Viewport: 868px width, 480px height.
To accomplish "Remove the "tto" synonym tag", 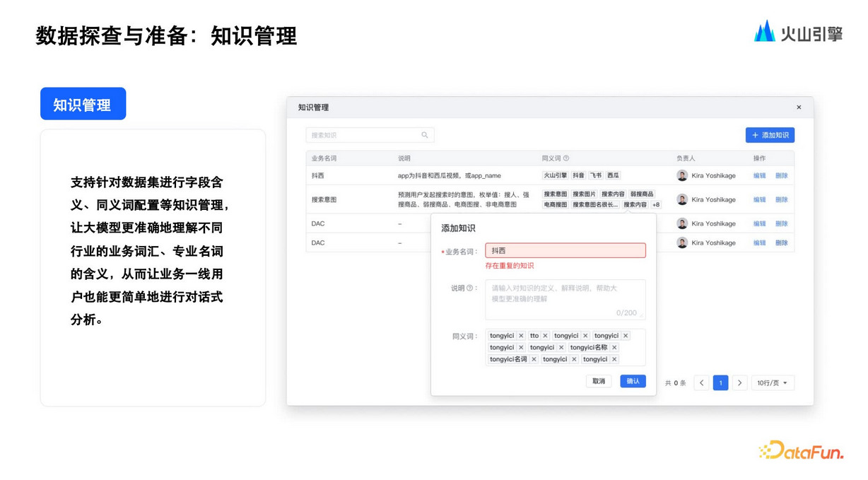I will coord(545,336).
